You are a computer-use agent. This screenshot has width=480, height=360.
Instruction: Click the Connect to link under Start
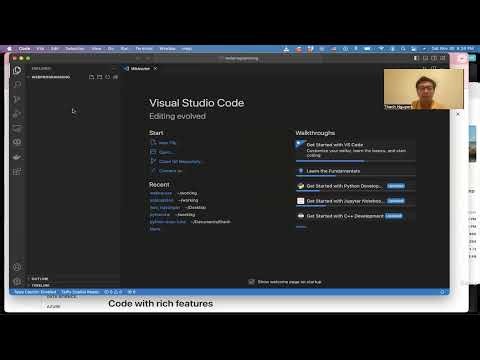166,171
